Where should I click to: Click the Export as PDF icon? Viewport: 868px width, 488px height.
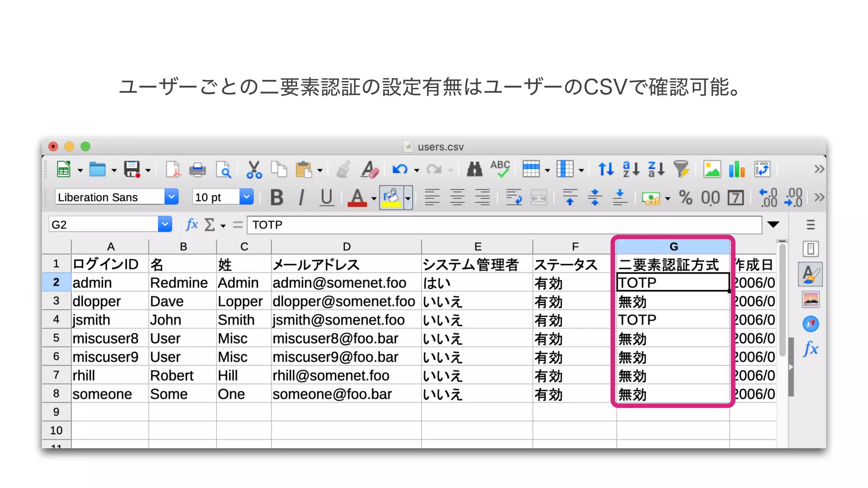(x=173, y=170)
